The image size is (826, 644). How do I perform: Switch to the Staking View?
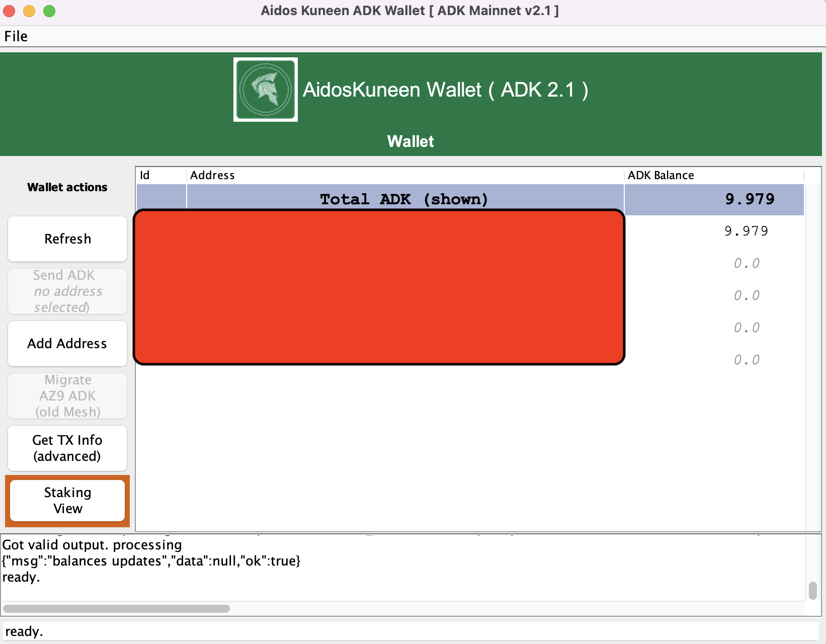click(x=67, y=501)
